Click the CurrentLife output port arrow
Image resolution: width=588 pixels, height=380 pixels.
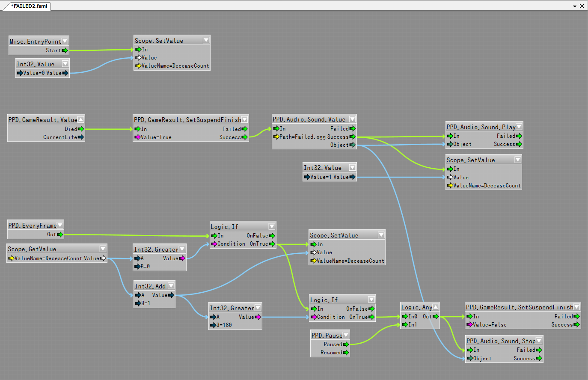[x=81, y=137]
